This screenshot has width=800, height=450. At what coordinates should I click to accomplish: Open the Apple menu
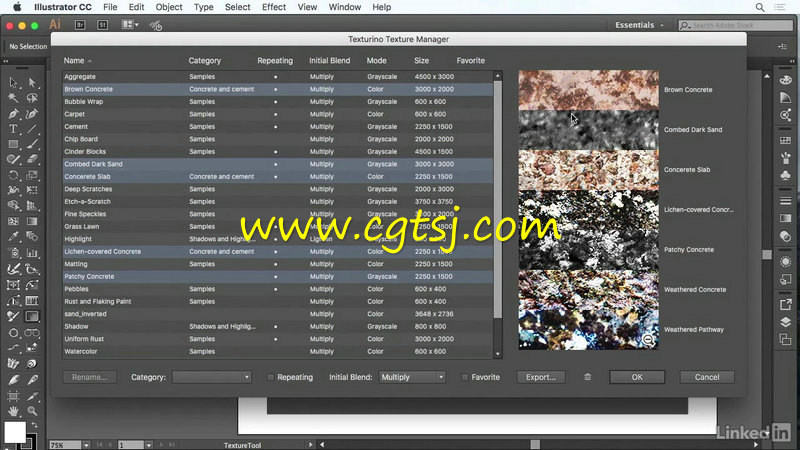pos(17,7)
